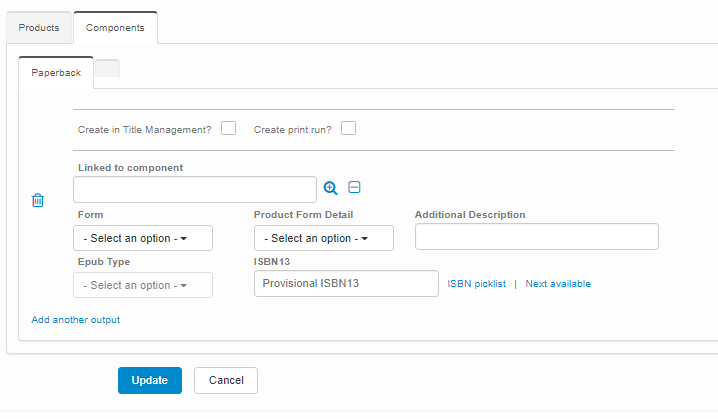Click into the Additional Description field
Screen dimensions: 718x419
[536, 237]
